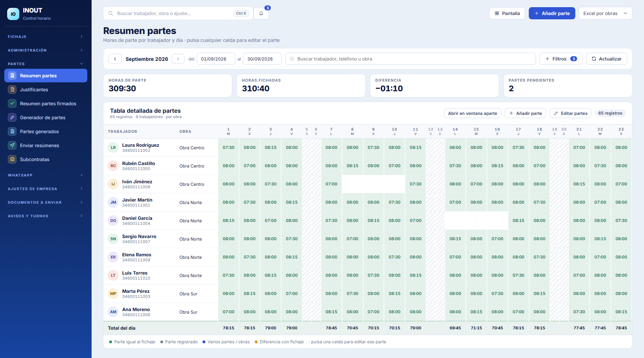The height and width of the screenshot is (358, 644).
Task: Click the notification bell icon
Action: [261, 13]
